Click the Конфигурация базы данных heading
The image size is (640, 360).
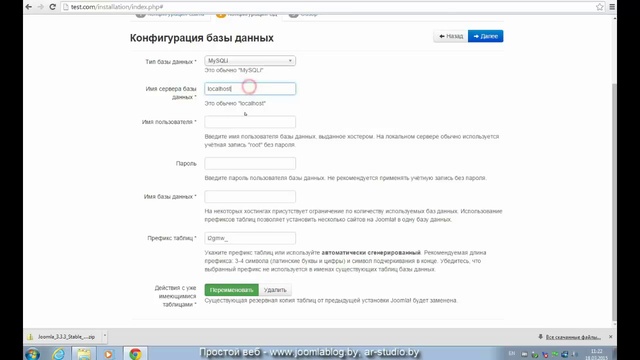click(x=202, y=38)
